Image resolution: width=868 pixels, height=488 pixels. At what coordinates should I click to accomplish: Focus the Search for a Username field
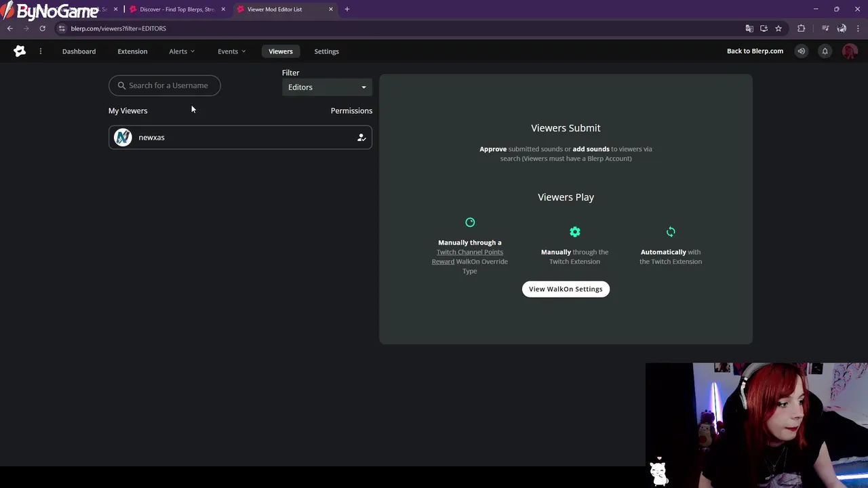(165, 85)
